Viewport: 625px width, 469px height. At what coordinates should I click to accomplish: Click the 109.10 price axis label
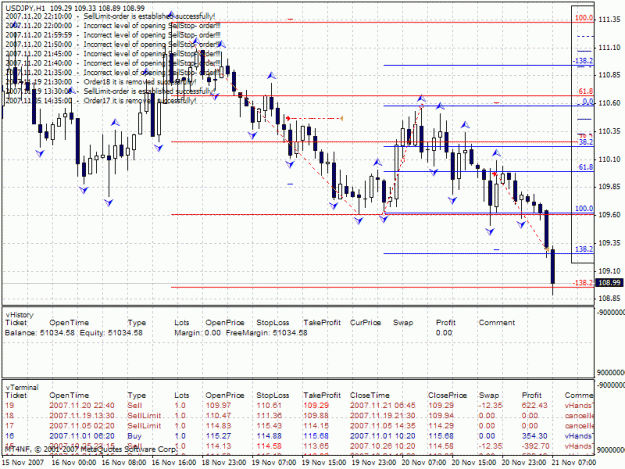tap(609, 271)
